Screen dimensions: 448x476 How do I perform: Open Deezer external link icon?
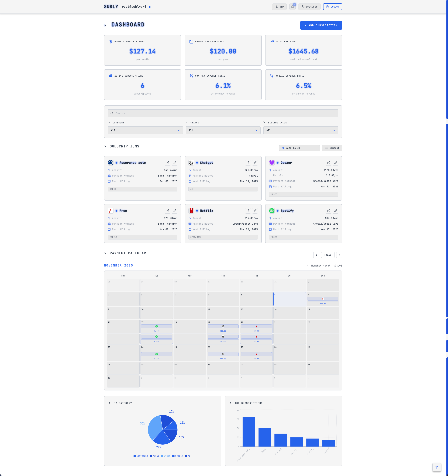point(328,163)
